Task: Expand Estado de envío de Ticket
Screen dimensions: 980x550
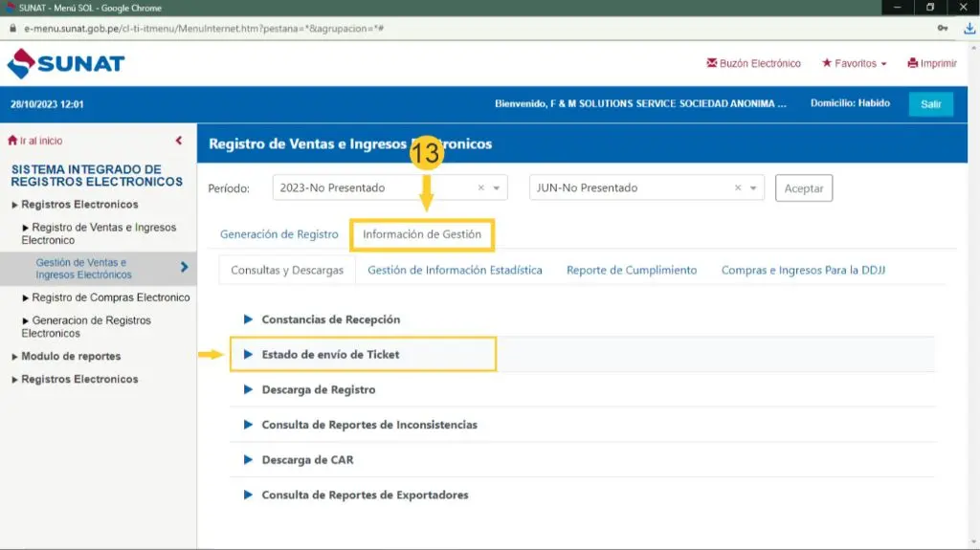Action: [x=330, y=355]
